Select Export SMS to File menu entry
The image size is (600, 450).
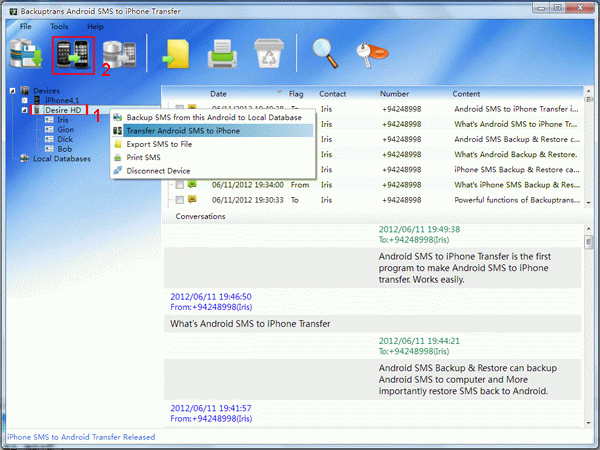point(162,144)
